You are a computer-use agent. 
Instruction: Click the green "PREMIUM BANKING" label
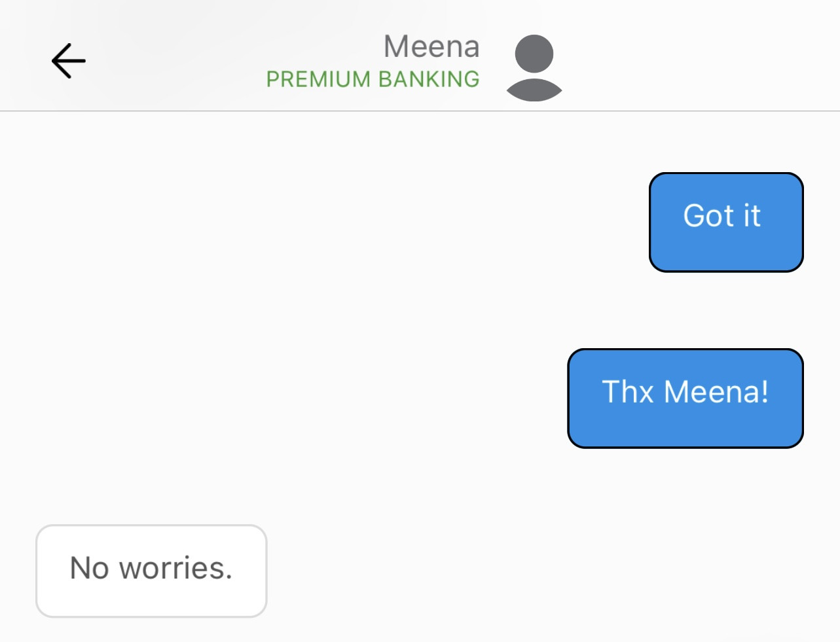(373, 79)
